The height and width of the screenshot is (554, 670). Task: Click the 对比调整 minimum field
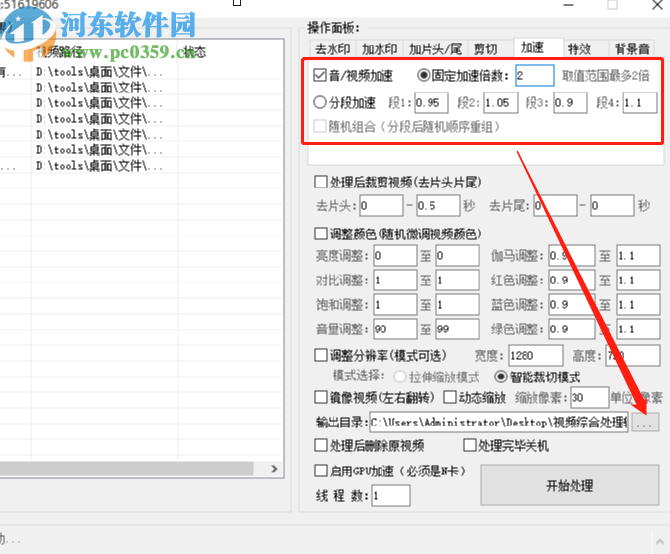pyautogui.click(x=395, y=280)
